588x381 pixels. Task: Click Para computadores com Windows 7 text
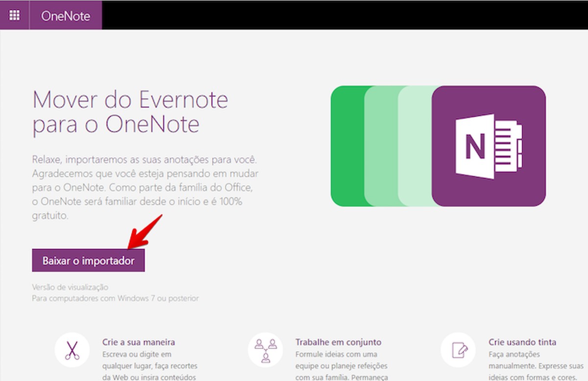[116, 298]
